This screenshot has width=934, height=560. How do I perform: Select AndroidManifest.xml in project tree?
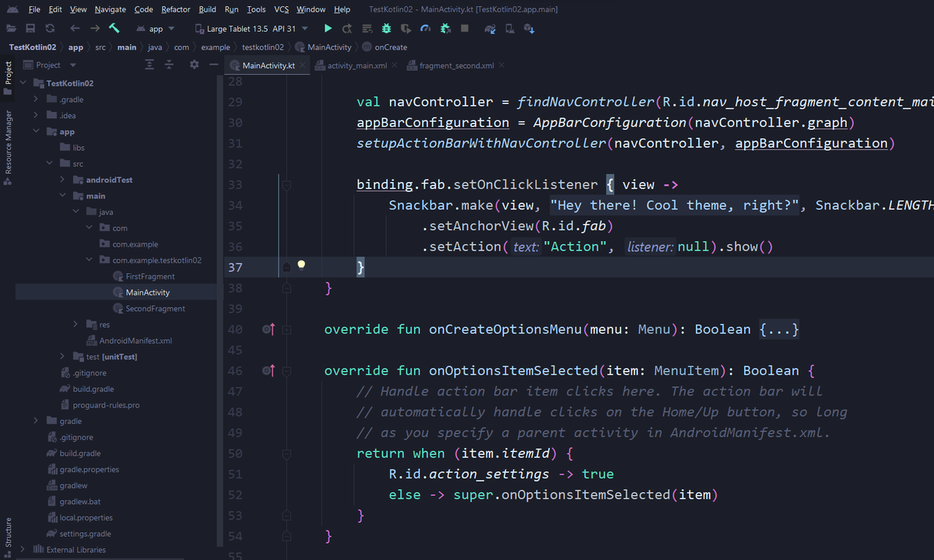(x=135, y=341)
